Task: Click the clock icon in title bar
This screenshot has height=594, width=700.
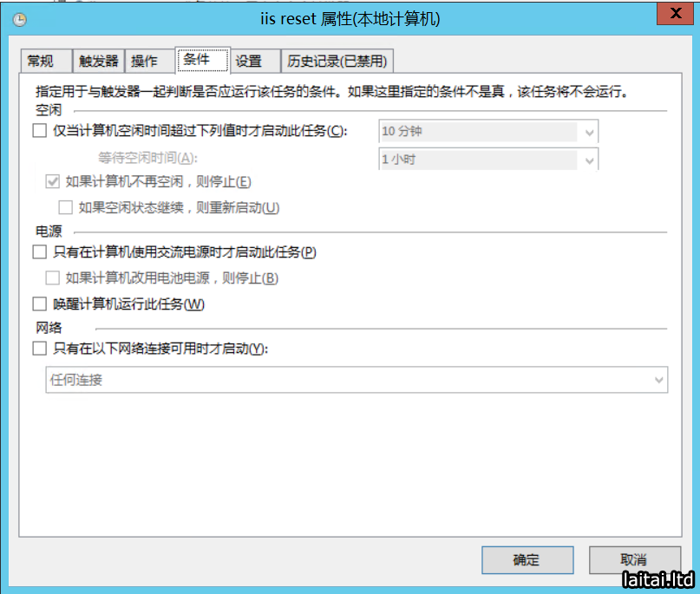Action: 18,19
